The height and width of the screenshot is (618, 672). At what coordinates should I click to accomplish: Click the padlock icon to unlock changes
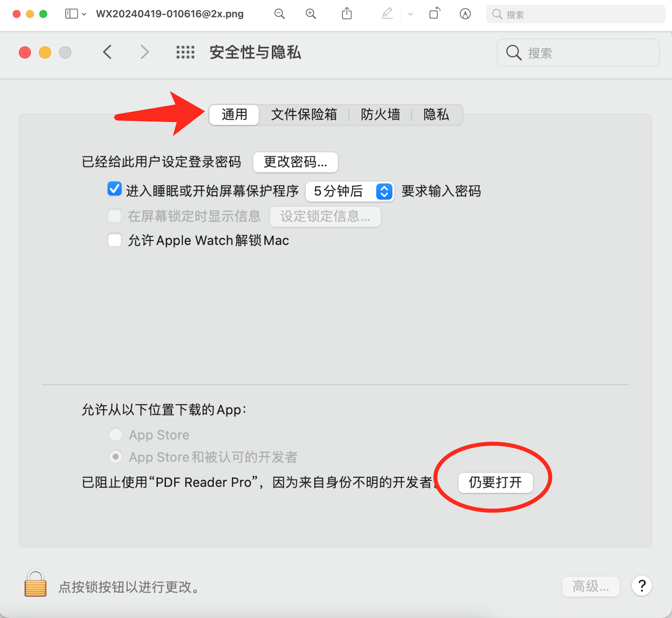click(x=35, y=583)
